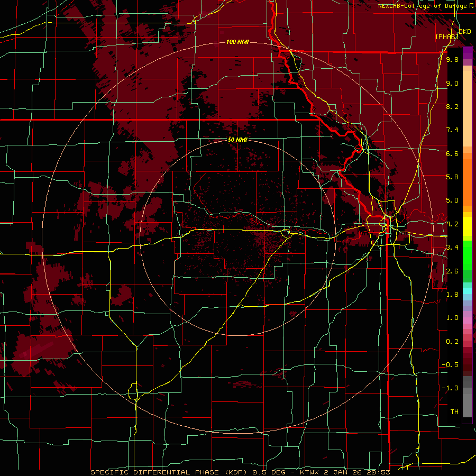Viewport: 476px width, 476px height.
Task: Click the -0.5 scale value
Action: point(450,365)
